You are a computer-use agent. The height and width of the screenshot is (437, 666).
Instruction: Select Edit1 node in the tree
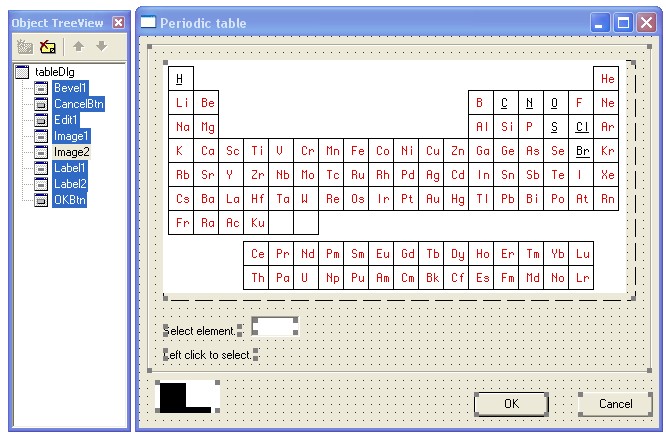[x=66, y=120]
